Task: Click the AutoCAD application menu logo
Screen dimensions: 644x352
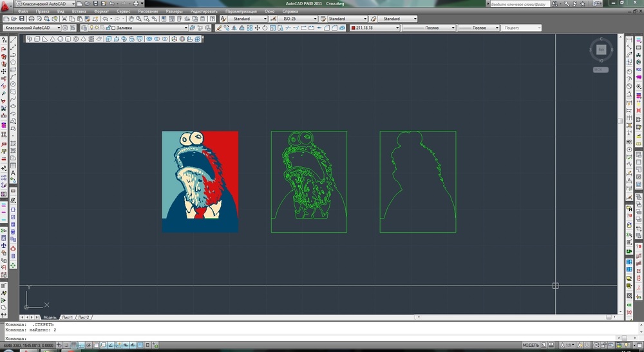Action: click(x=6, y=5)
